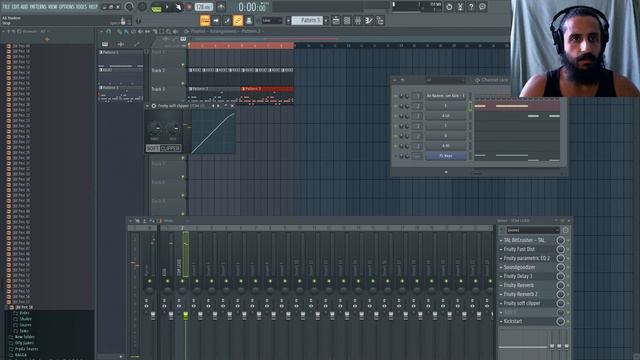Close the Fruity soft clipper window

[232, 106]
